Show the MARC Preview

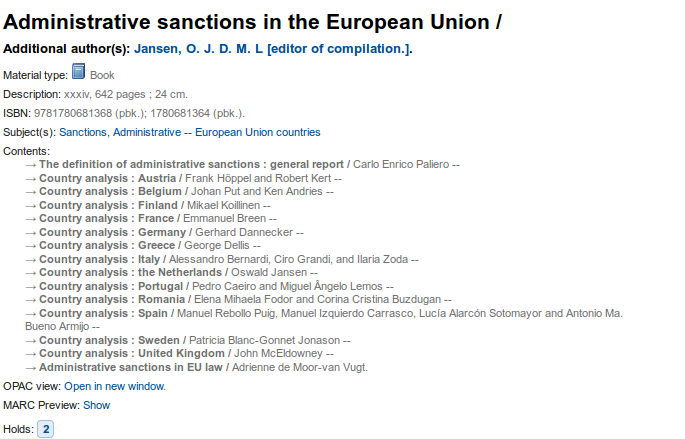click(x=96, y=405)
